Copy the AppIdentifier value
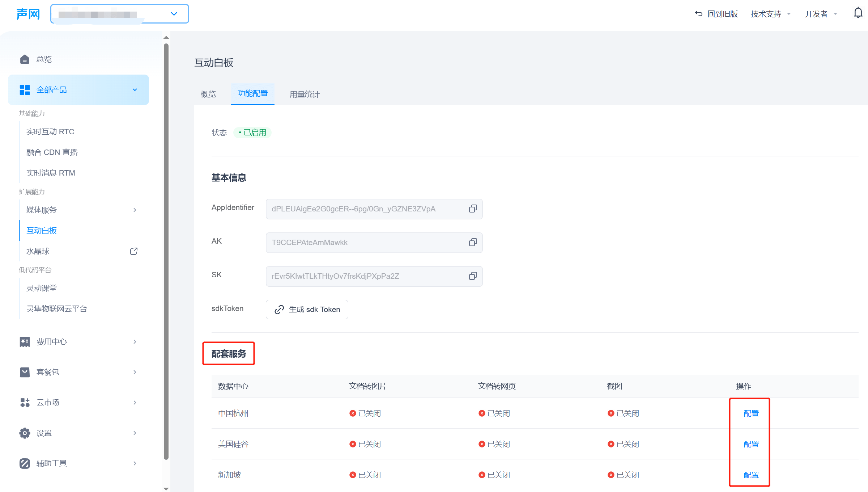Image resolution: width=868 pixels, height=492 pixels. tap(473, 209)
